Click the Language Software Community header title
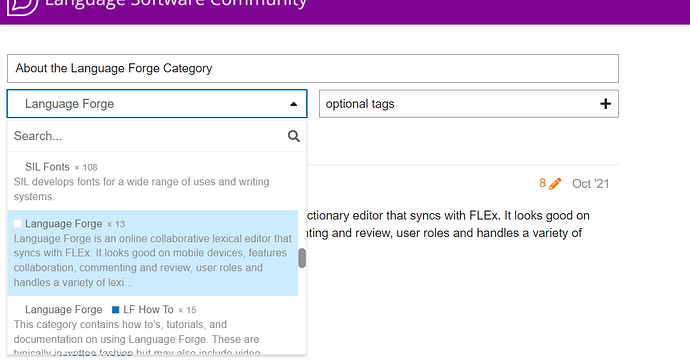The width and height of the screenshot is (690, 361). coord(176,4)
